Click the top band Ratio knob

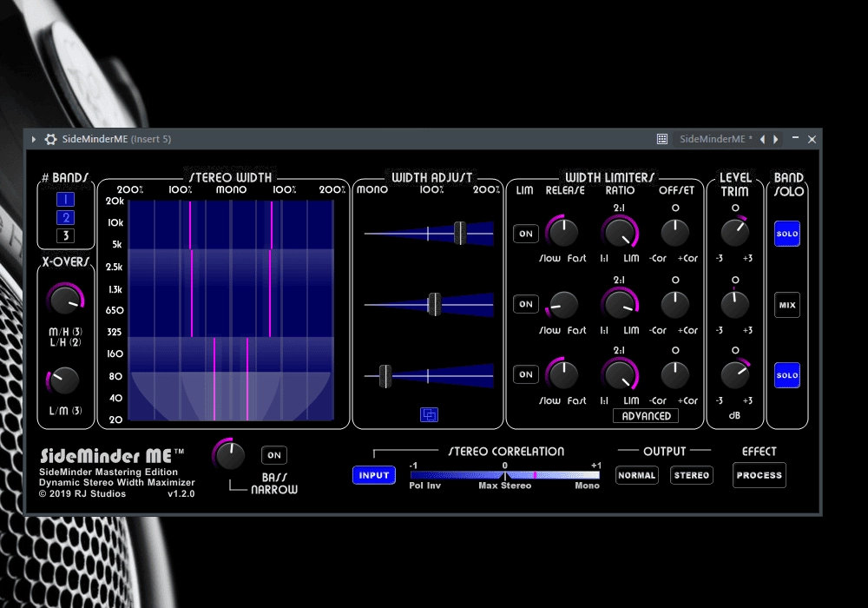620,232
